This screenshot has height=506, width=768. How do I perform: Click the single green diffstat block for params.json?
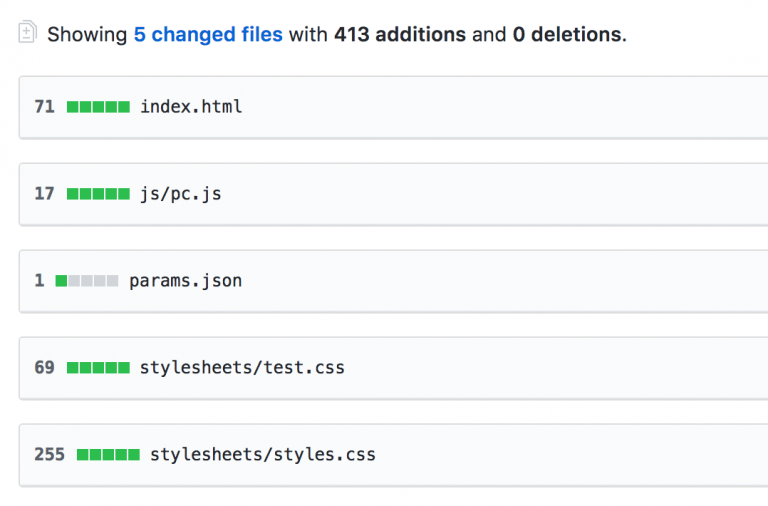click(62, 281)
